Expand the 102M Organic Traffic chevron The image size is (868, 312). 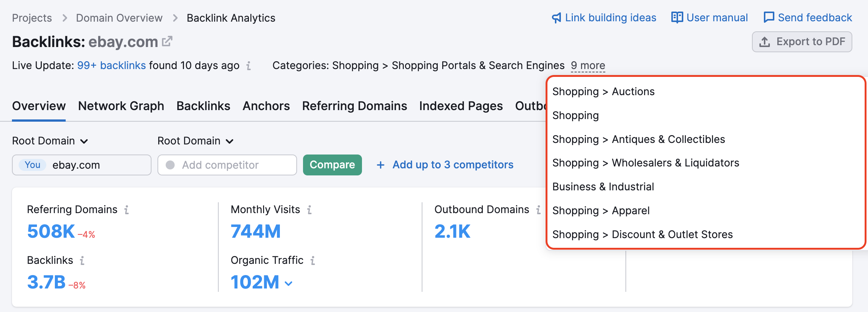tap(288, 284)
